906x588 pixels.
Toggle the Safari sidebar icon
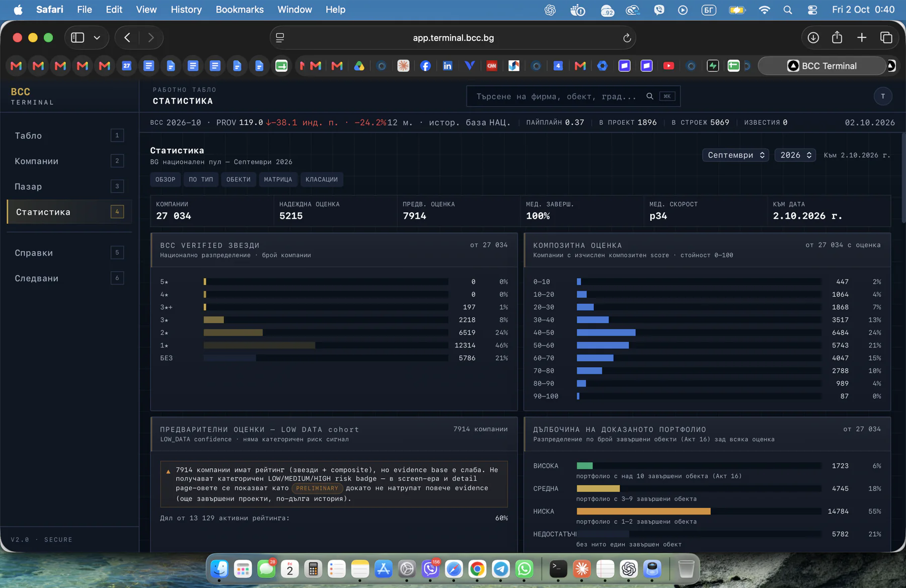pos(78,38)
